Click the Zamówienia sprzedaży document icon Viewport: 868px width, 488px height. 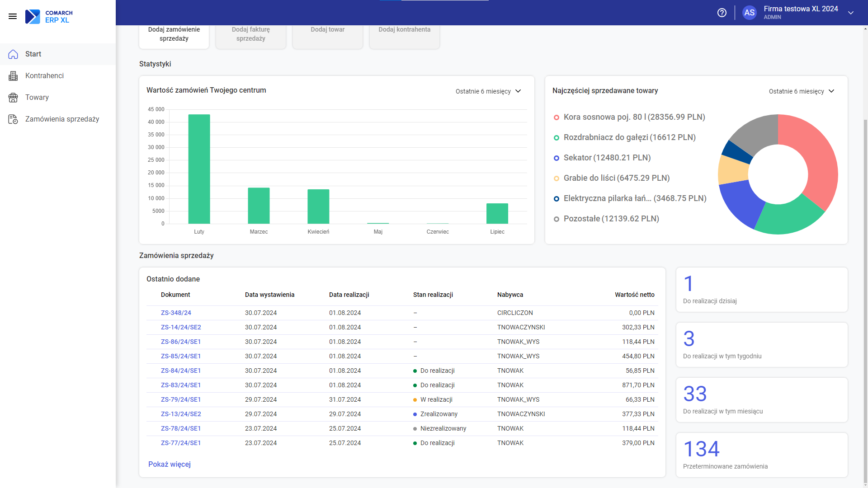pyautogui.click(x=13, y=119)
